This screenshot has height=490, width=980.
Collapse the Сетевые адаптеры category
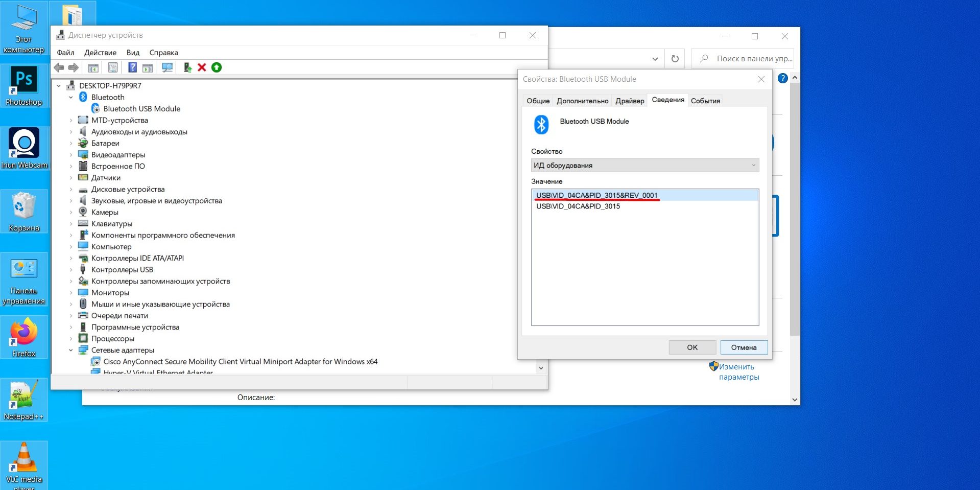[71, 350]
